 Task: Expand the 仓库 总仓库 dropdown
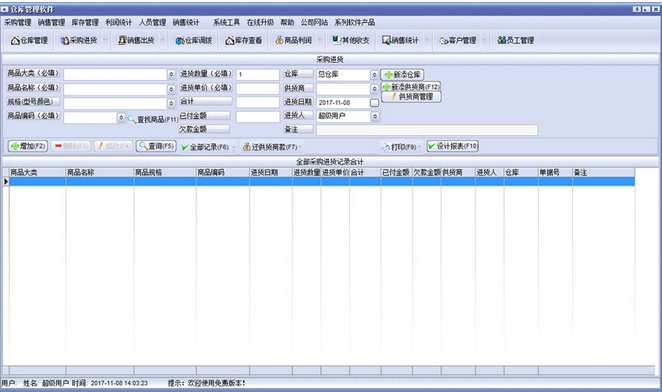(374, 75)
